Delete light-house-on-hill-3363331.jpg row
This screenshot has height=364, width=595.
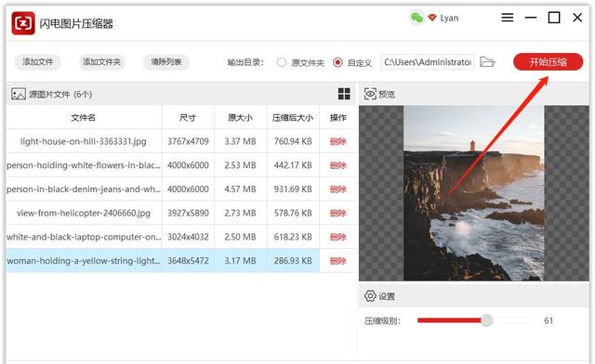point(338,141)
